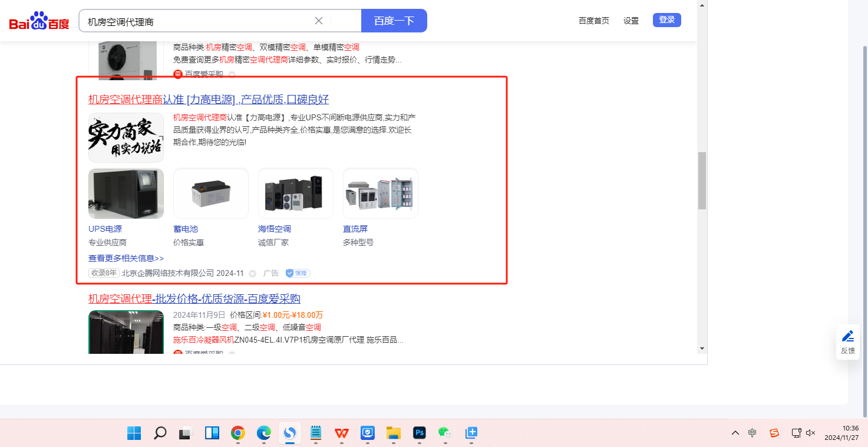Click the 登录 login button
Viewport: 868px width, 447px height.
point(667,20)
